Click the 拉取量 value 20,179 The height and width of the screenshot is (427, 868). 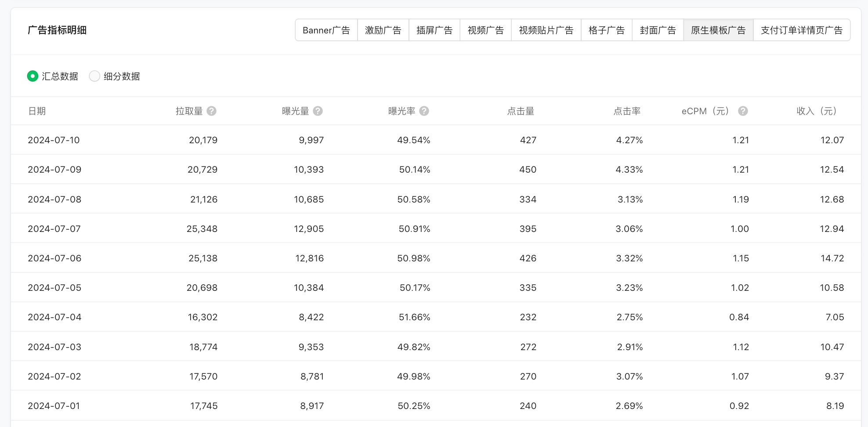[203, 140]
